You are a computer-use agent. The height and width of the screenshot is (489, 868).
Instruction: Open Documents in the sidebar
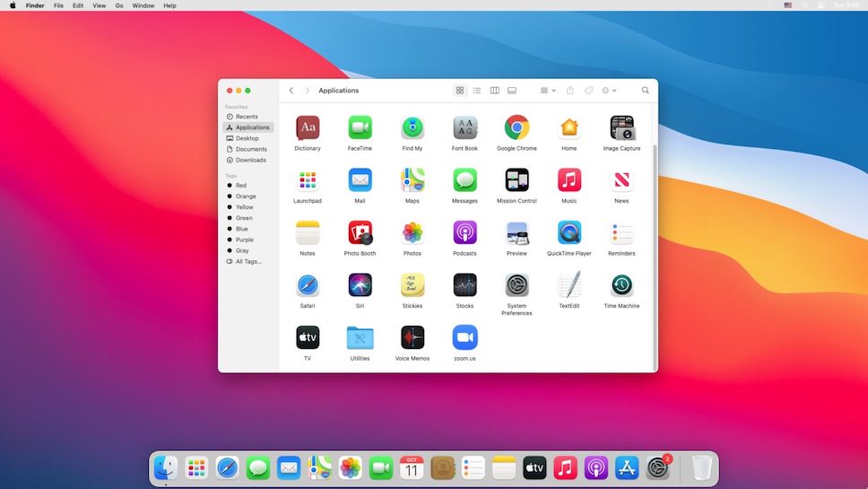pyautogui.click(x=247, y=149)
